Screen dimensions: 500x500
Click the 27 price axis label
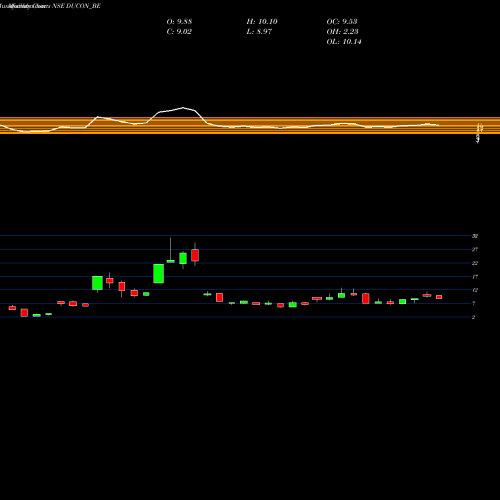(x=475, y=249)
